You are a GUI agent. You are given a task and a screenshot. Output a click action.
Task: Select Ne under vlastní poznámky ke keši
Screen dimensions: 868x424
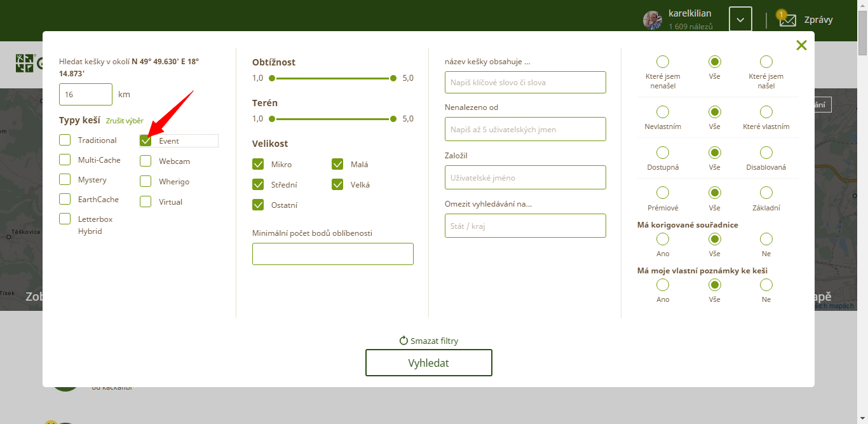click(x=766, y=285)
